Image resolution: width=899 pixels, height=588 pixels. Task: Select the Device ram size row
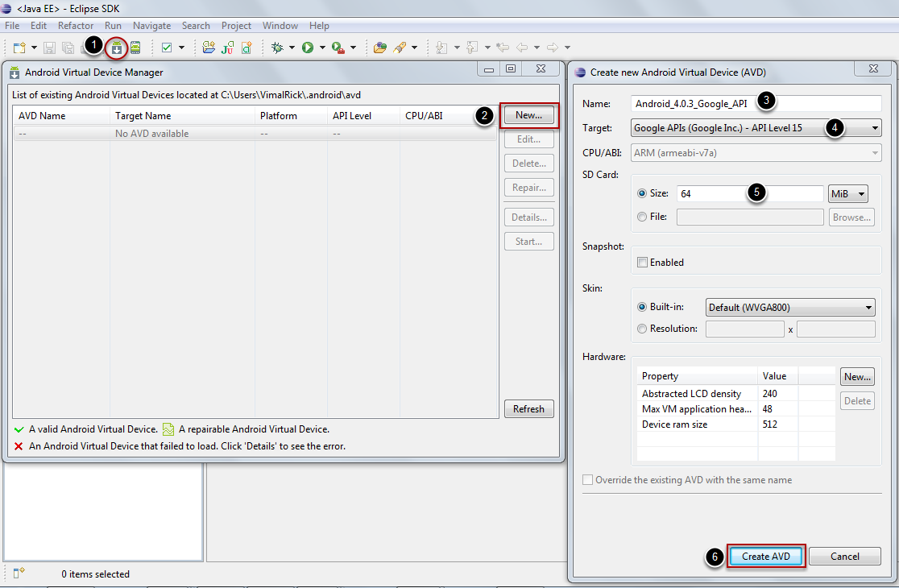tap(735, 424)
